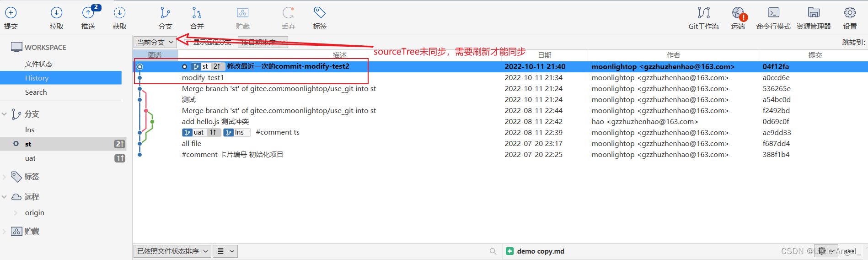868x260 pixels.
Task: Click the 合并 (Merge) toolbar icon
Action: (x=197, y=13)
